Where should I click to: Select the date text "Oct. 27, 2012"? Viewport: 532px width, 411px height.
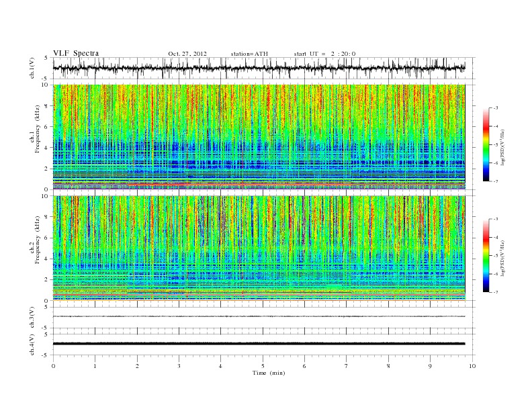(187, 54)
